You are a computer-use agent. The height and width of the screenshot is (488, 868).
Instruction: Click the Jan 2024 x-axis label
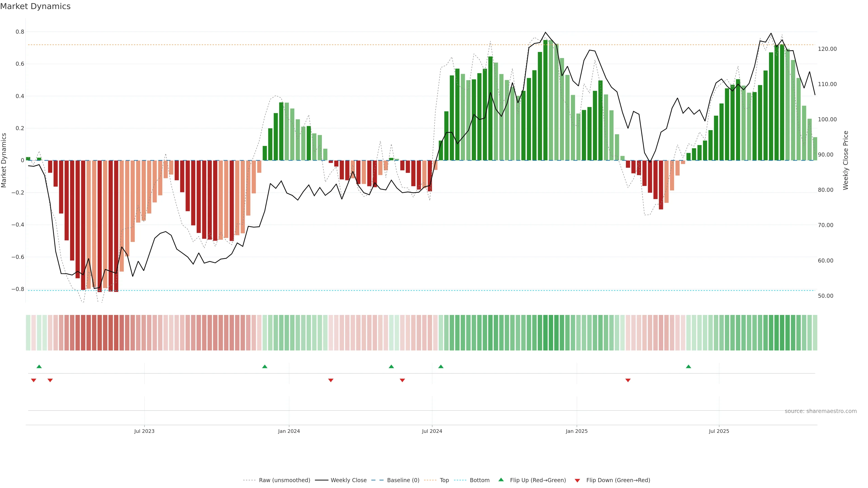pos(289,431)
